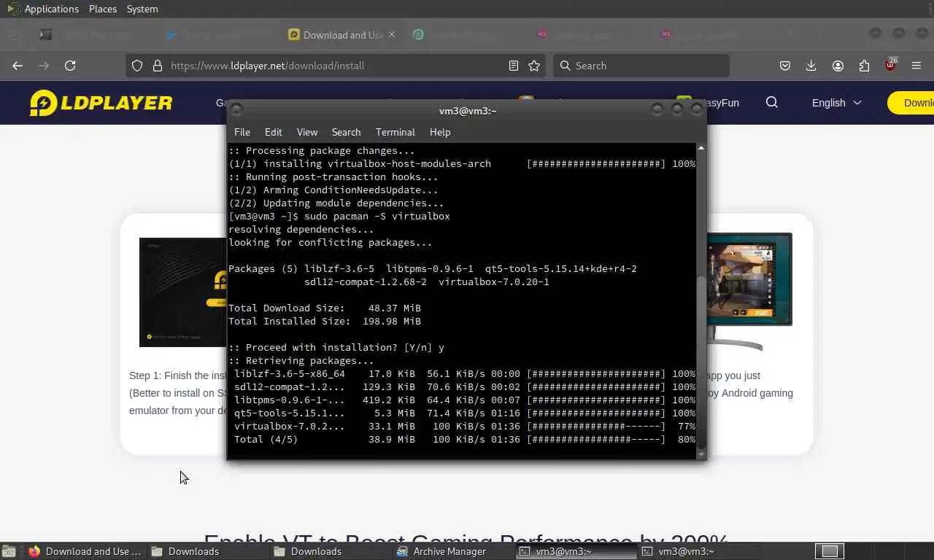
Task: Click ':: Retrieving packages...' terminal line
Action: [301, 360]
